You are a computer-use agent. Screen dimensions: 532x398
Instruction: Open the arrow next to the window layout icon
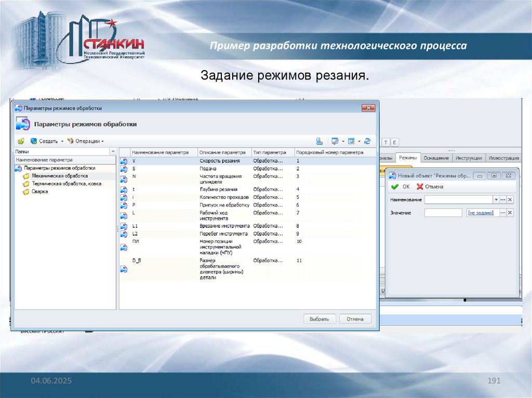click(360, 141)
